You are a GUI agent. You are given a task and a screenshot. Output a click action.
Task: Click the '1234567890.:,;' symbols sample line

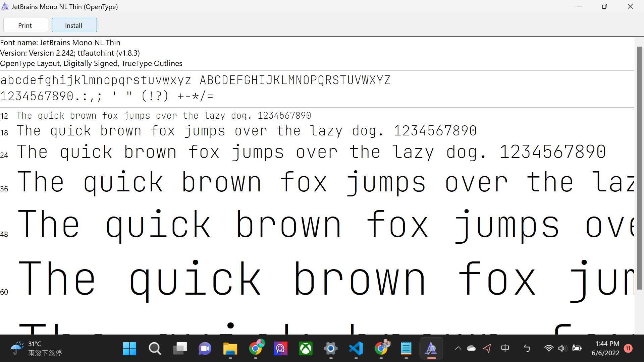pos(107,96)
